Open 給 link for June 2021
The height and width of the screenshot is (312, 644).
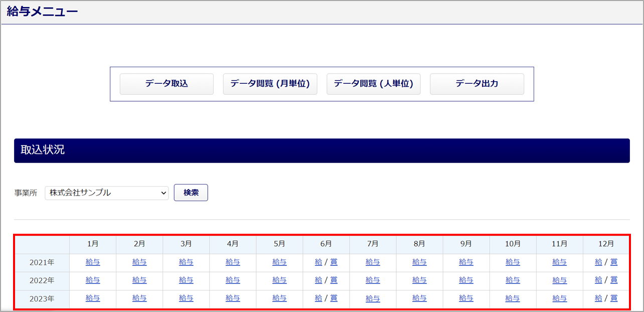pyautogui.click(x=318, y=262)
